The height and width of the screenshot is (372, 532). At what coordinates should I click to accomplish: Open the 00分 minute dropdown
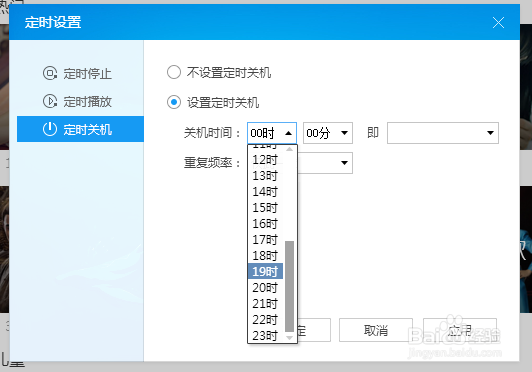[x=328, y=133]
